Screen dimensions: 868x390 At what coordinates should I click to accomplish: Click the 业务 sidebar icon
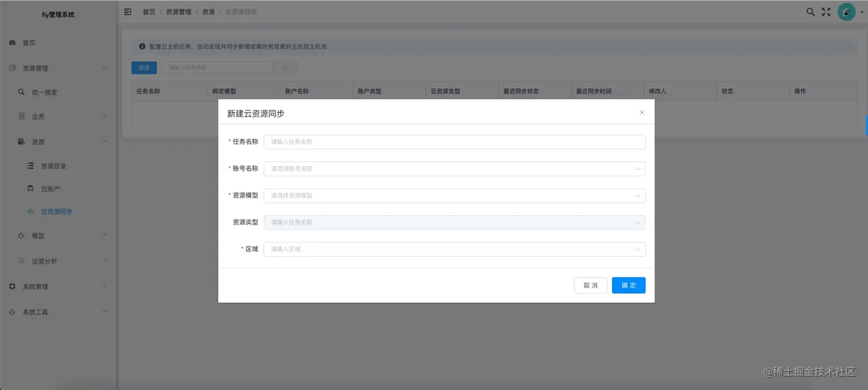click(x=21, y=116)
